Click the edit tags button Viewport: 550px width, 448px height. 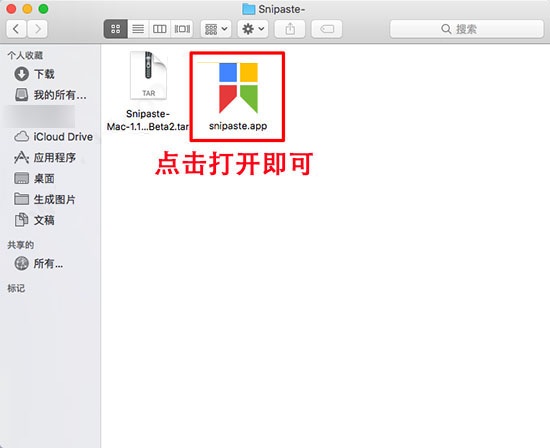pyautogui.click(x=327, y=29)
